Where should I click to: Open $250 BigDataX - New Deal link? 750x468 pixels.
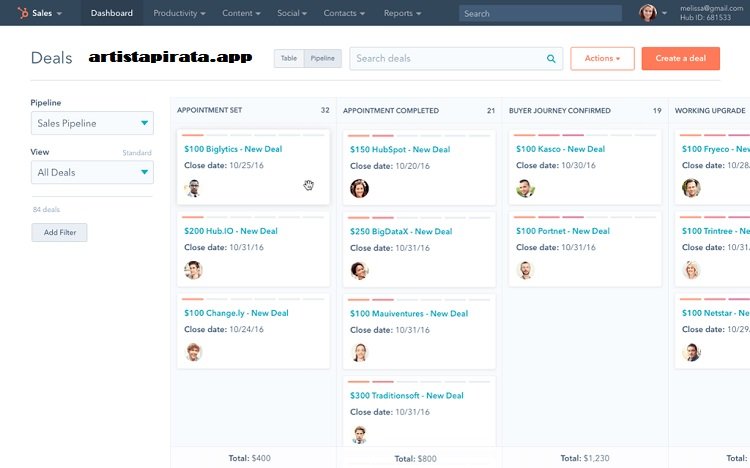(401, 231)
